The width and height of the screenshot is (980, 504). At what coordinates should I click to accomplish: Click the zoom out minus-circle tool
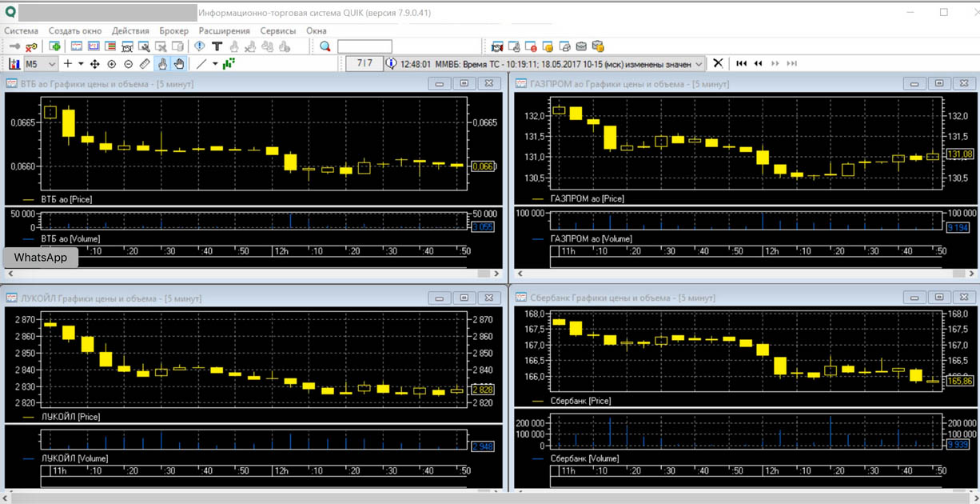point(128,63)
